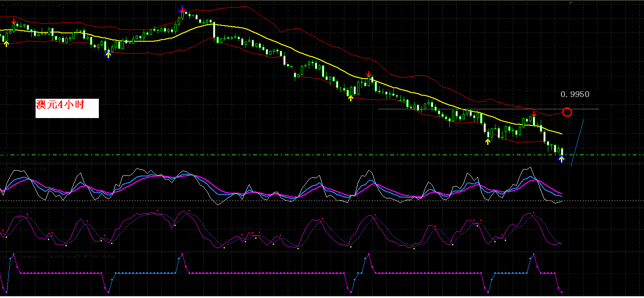Select the red circle object on the chart

[567, 112]
